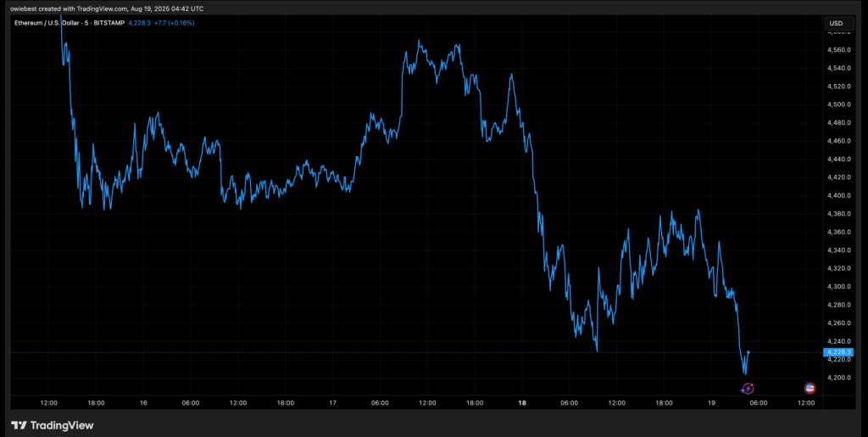Screen dimensions: 868x437
Task: Click the 17 date label on time axis
Action: pos(333,403)
